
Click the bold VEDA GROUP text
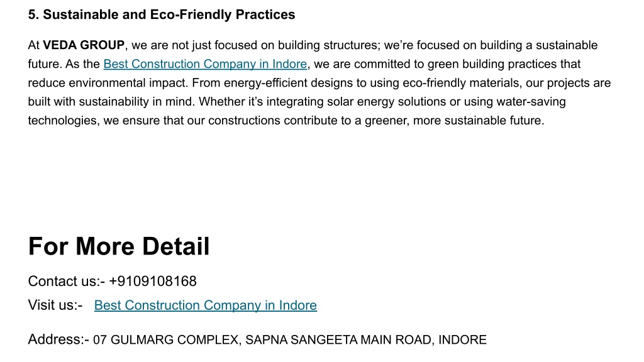point(84,45)
